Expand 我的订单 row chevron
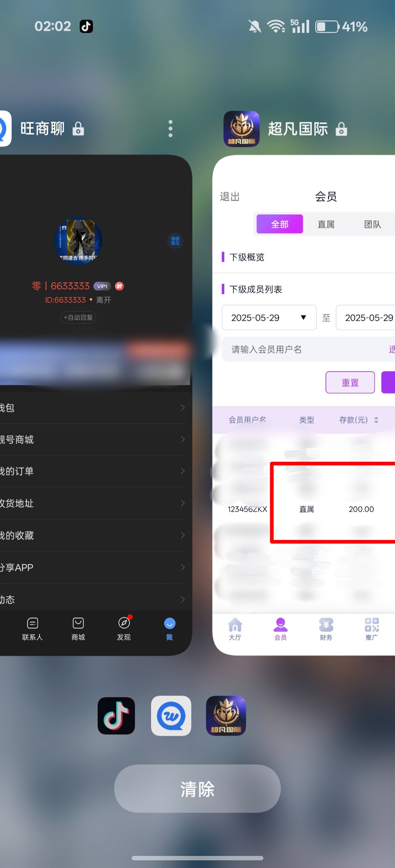This screenshot has width=395, height=868. click(x=183, y=471)
